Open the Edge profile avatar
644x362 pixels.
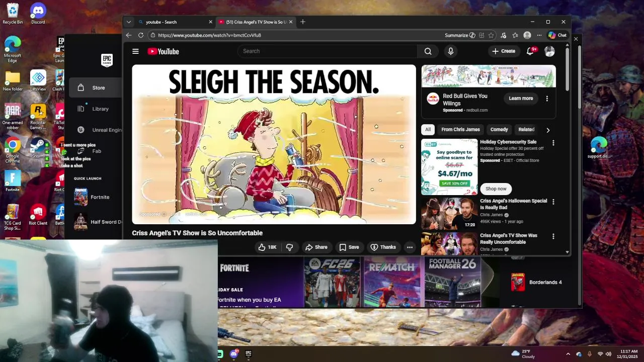[x=527, y=35]
